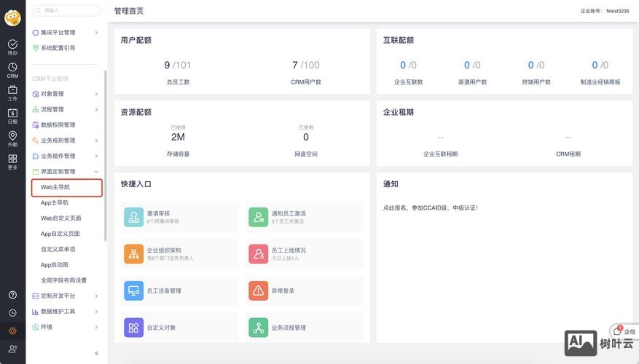Open the 业务流程管理 shortcut label
The width and height of the screenshot is (639, 364).
point(289,328)
